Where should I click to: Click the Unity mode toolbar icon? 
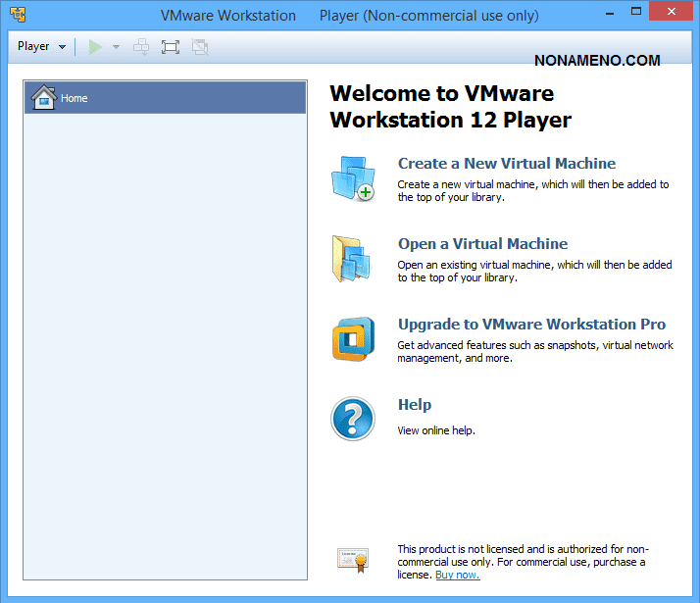point(200,46)
